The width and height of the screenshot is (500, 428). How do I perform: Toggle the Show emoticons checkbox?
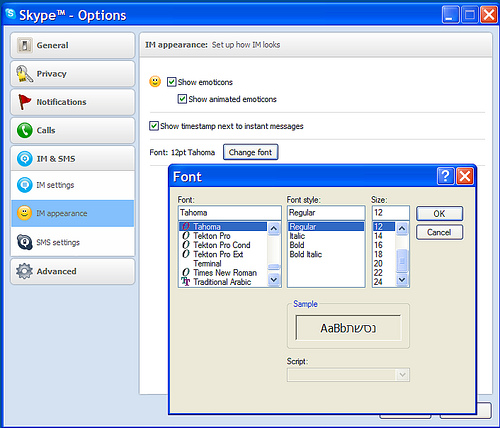point(171,82)
